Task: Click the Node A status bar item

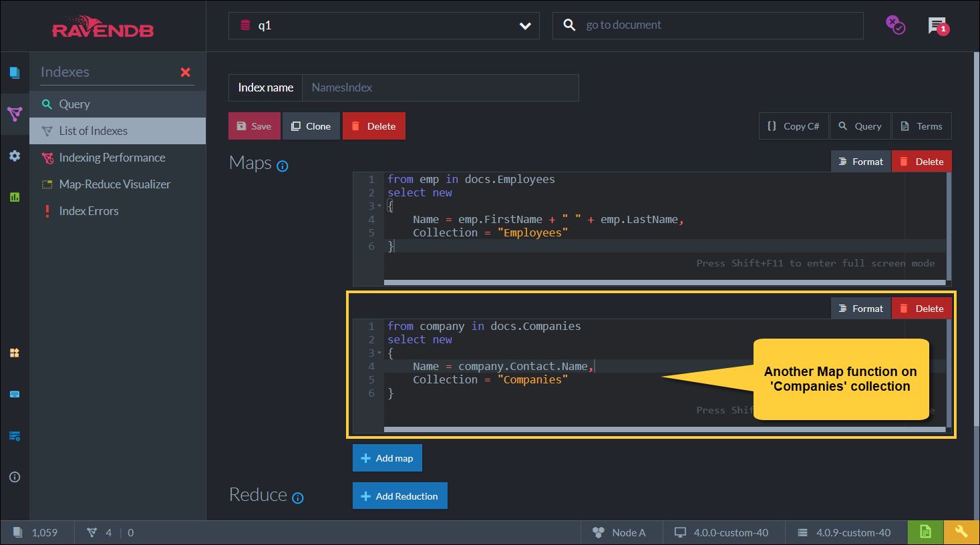Action: tap(619, 532)
